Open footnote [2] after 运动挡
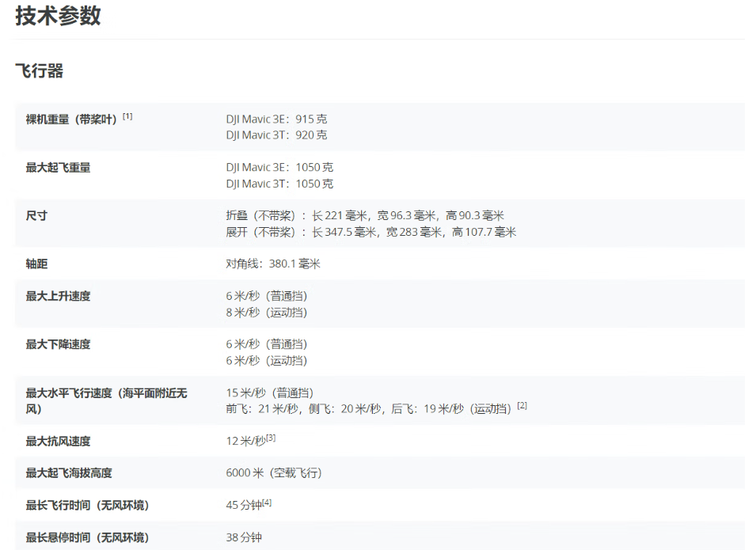 (x=522, y=406)
